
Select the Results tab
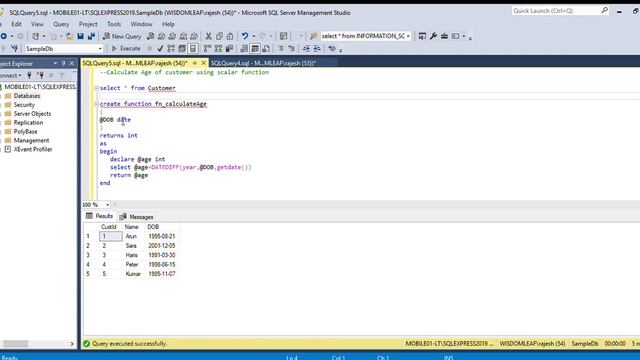tap(100, 216)
